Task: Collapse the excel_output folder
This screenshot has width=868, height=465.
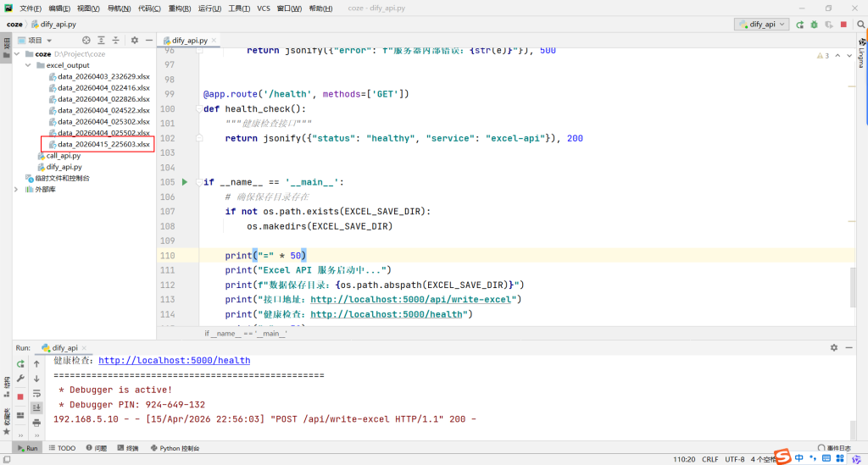Action: click(29, 64)
